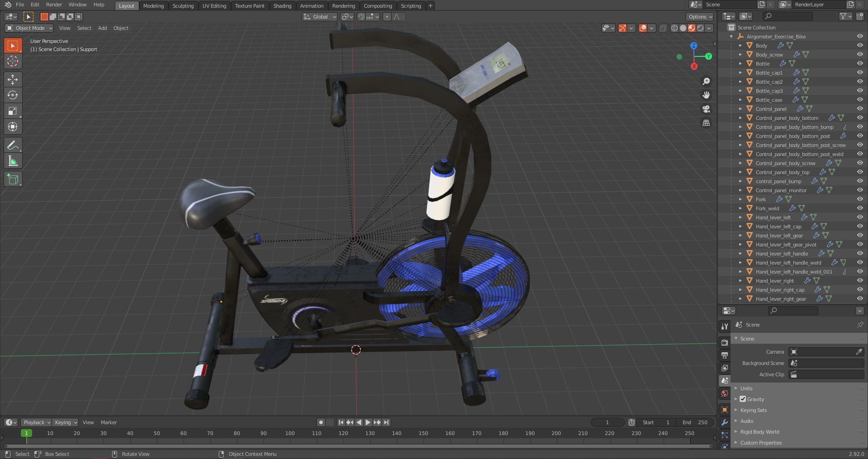Switch orthographic/perspective with grid icon
The width and height of the screenshot is (868, 459).
(706, 123)
